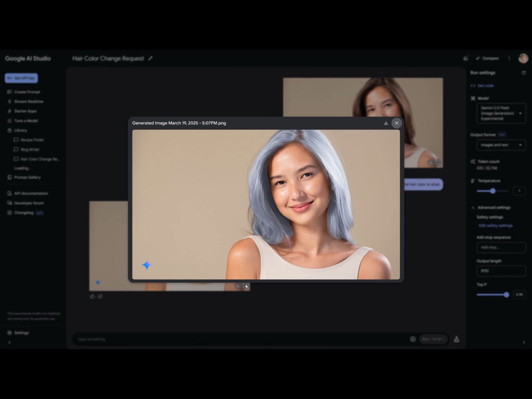
Task: Click the Get API key button
Action: click(21, 78)
